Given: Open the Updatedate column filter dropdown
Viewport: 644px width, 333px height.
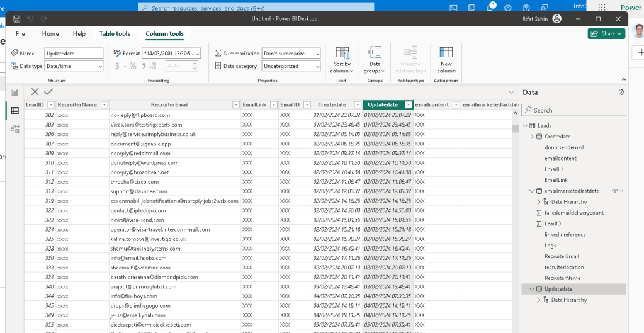Looking at the screenshot, I should [x=409, y=104].
